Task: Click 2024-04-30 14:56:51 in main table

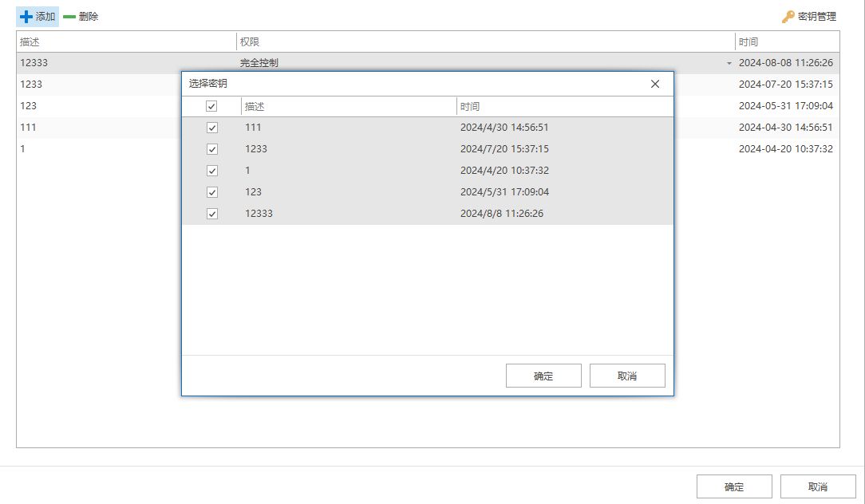Action: (x=785, y=128)
